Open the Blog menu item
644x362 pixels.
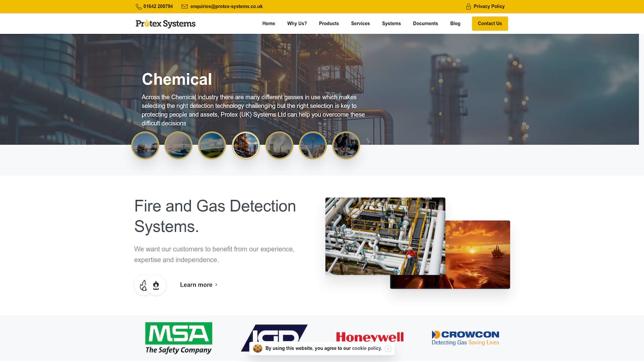(x=455, y=24)
